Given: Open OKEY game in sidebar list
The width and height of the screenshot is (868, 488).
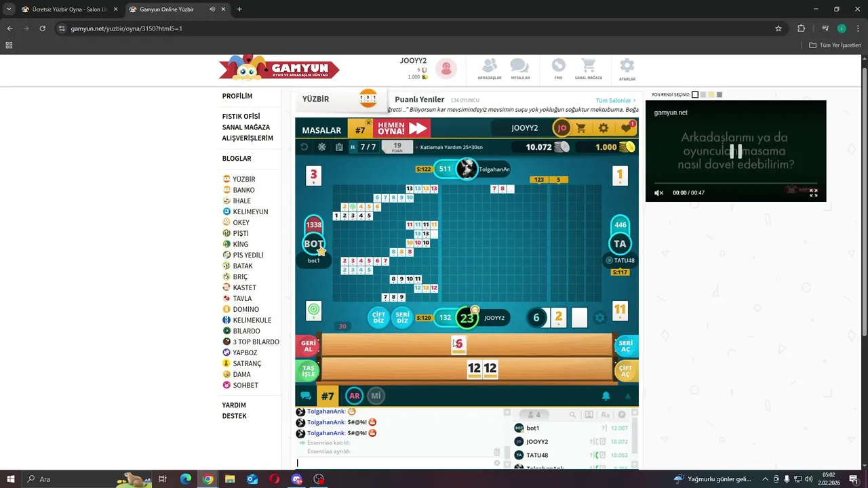Looking at the screenshot, I should [241, 222].
